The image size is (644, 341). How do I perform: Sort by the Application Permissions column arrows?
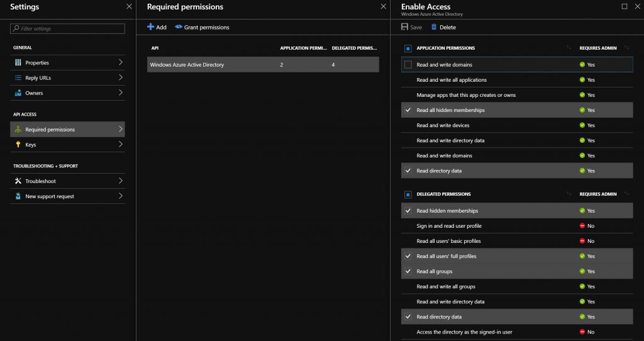pos(569,48)
